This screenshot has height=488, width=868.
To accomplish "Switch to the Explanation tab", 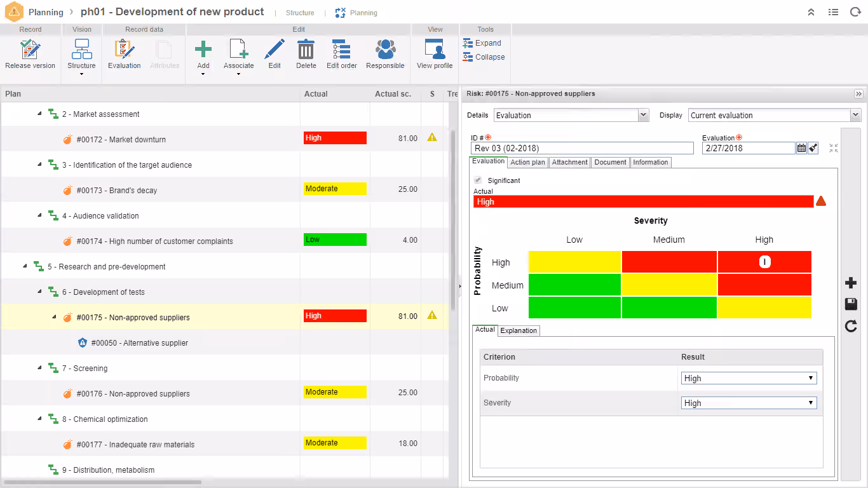I will (x=519, y=330).
